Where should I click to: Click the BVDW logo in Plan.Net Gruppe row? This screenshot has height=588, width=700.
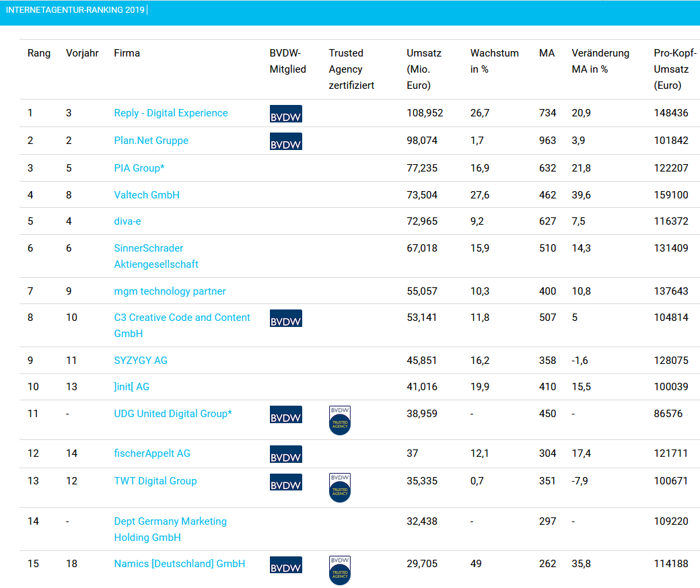(285, 141)
